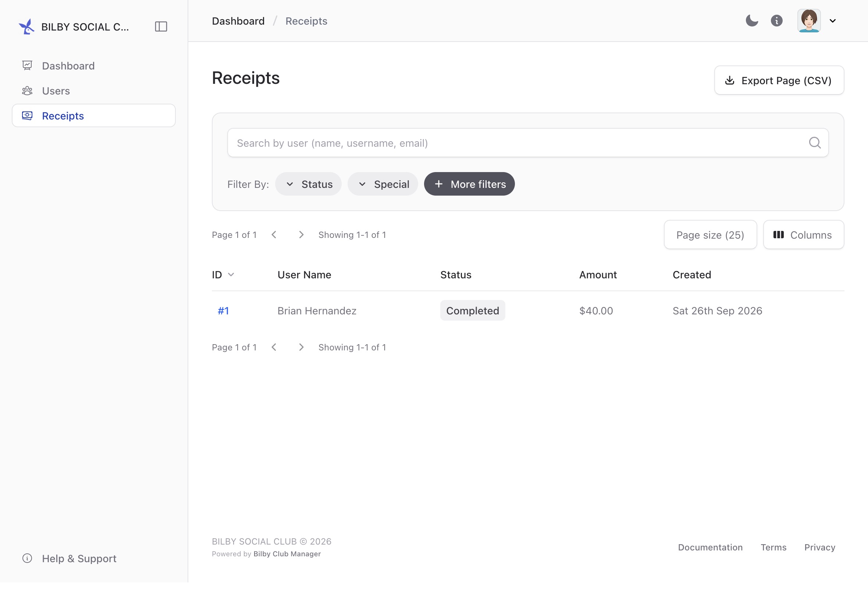
Task: Sort by the ID column header
Action: click(x=223, y=275)
